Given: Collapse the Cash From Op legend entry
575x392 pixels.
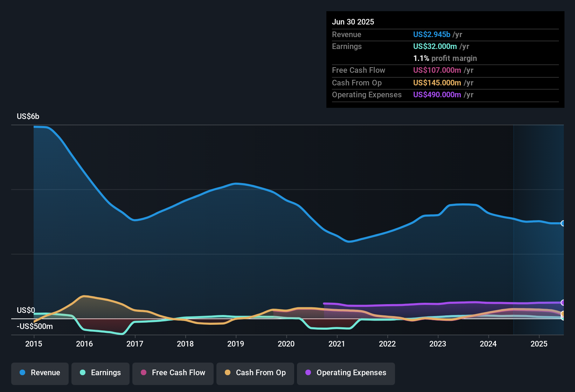Looking at the screenshot, I should point(255,373).
